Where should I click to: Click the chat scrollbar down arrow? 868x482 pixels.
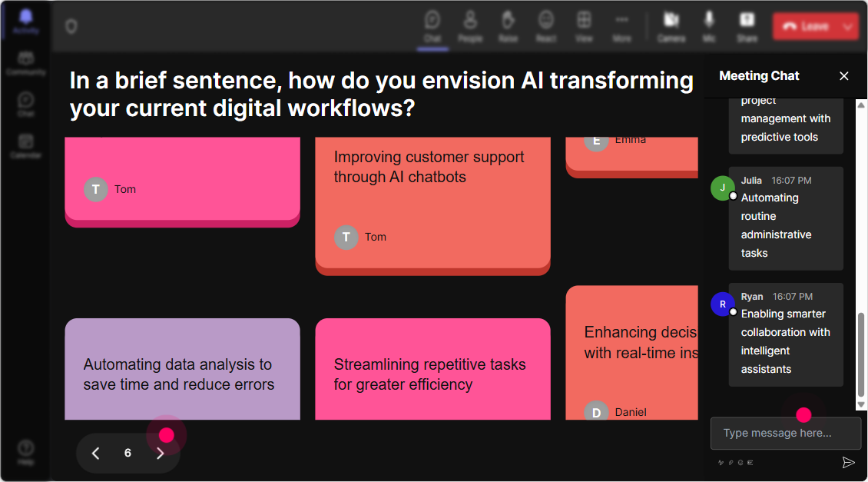[x=861, y=404]
